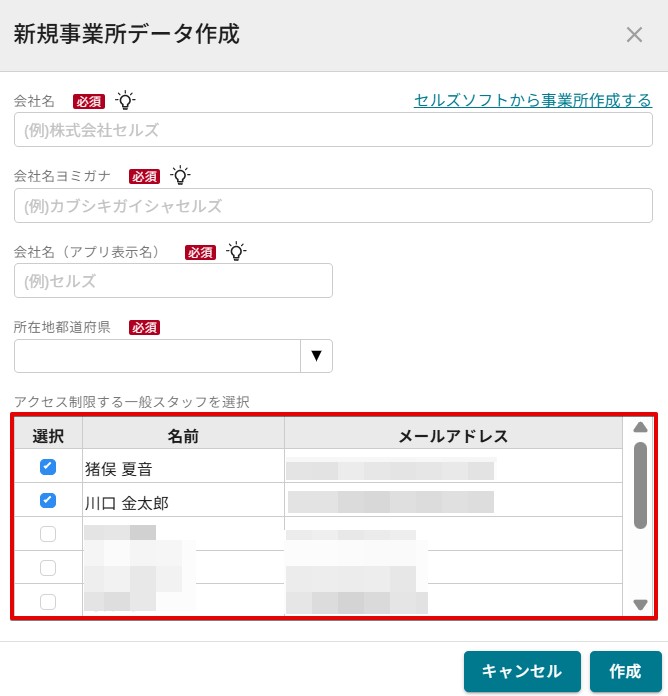
Task: Click the メールアドレス column header
Action: [453, 436]
